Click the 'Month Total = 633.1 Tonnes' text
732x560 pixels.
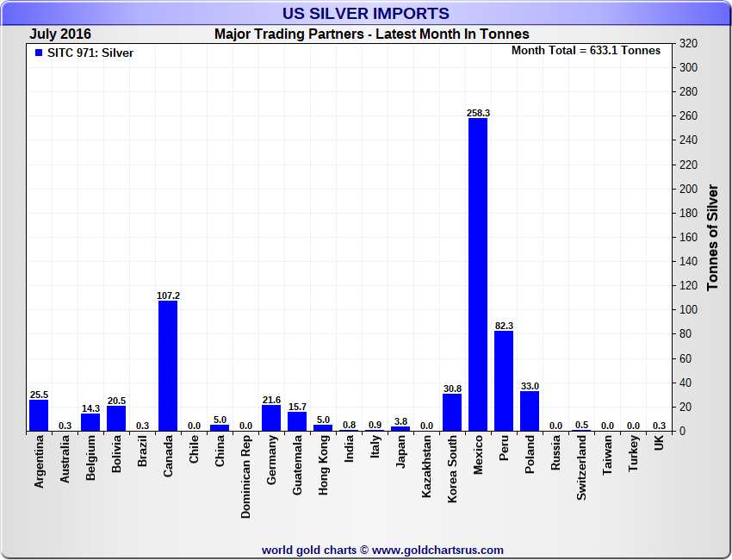[586, 51]
